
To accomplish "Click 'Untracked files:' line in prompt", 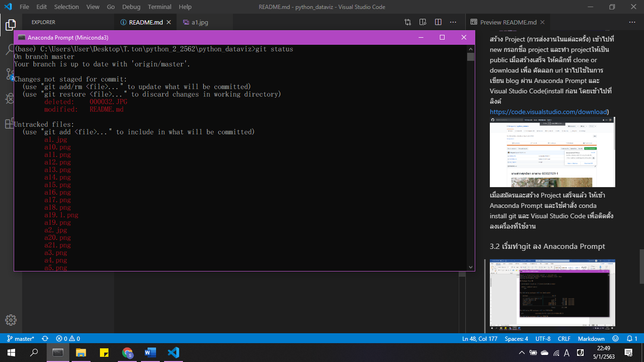I will click(44, 124).
